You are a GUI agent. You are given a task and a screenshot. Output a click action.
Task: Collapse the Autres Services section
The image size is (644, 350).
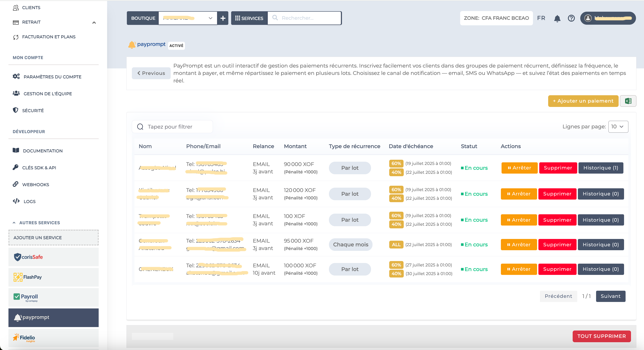[x=14, y=223]
